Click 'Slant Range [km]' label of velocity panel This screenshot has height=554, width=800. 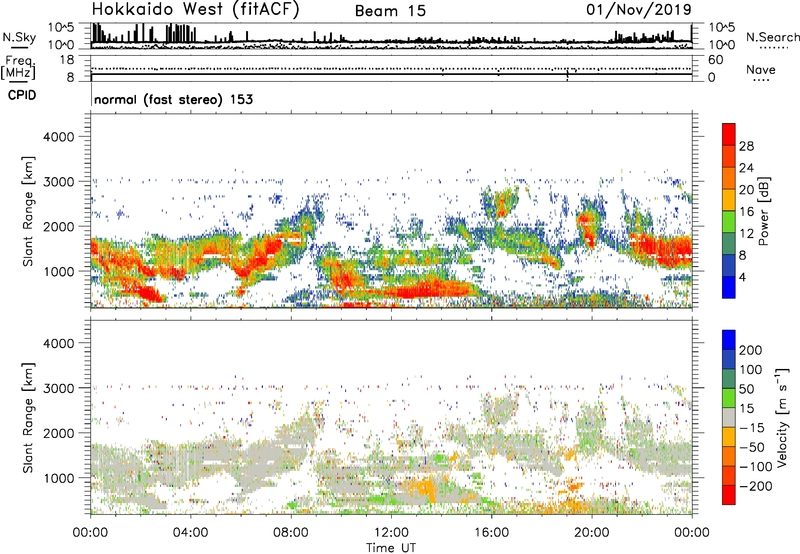pyautogui.click(x=28, y=418)
